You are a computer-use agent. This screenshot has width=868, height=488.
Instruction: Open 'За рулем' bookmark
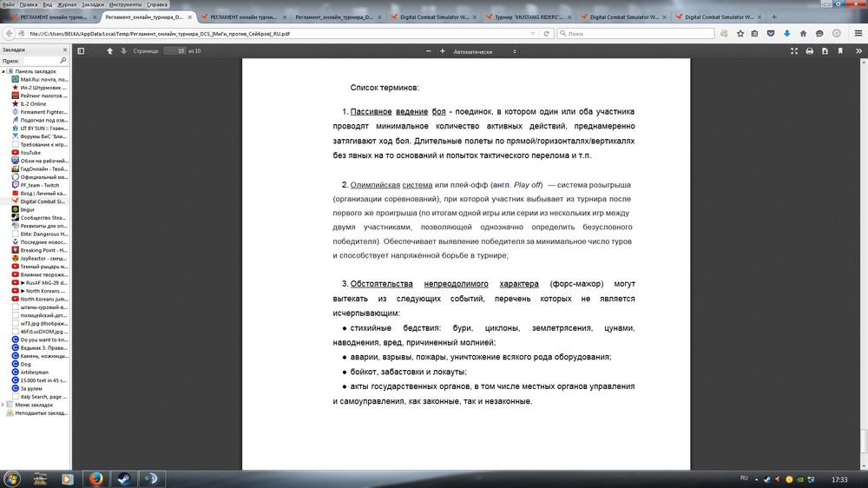pyautogui.click(x=27, y=389)
